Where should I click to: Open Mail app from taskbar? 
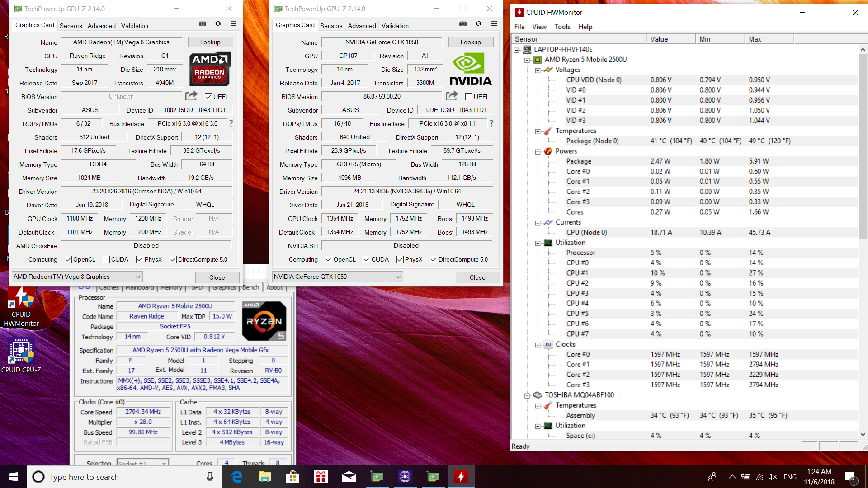pyautogui.click(x=349, y=477)
